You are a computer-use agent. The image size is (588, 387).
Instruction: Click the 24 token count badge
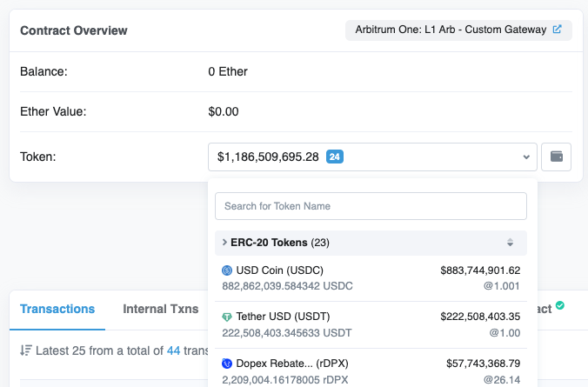335,157
